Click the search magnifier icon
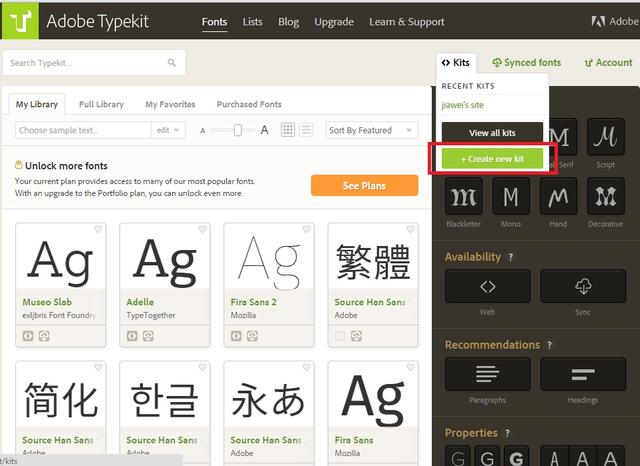Image resolution: width=640 pixels, height=466 pixels. pos(172,62)
